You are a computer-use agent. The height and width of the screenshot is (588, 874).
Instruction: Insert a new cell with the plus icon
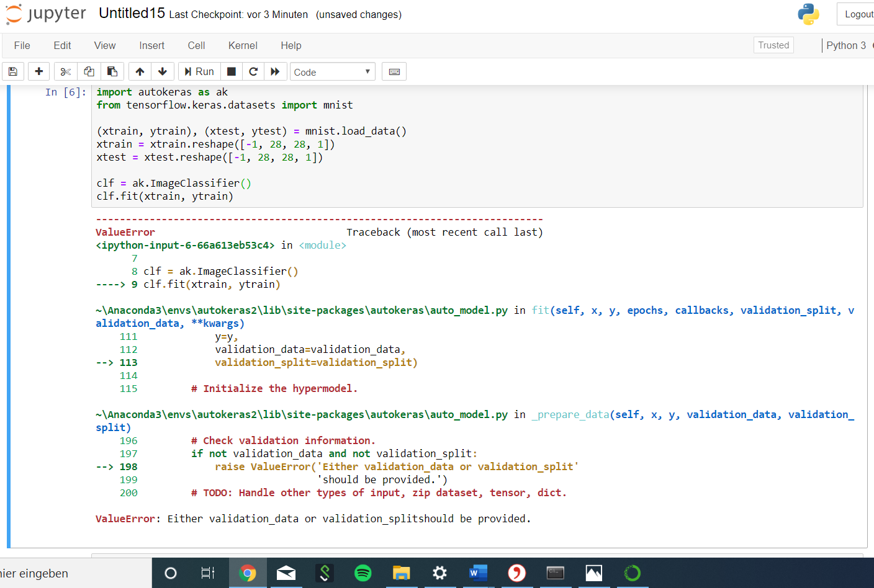[38, 71]
